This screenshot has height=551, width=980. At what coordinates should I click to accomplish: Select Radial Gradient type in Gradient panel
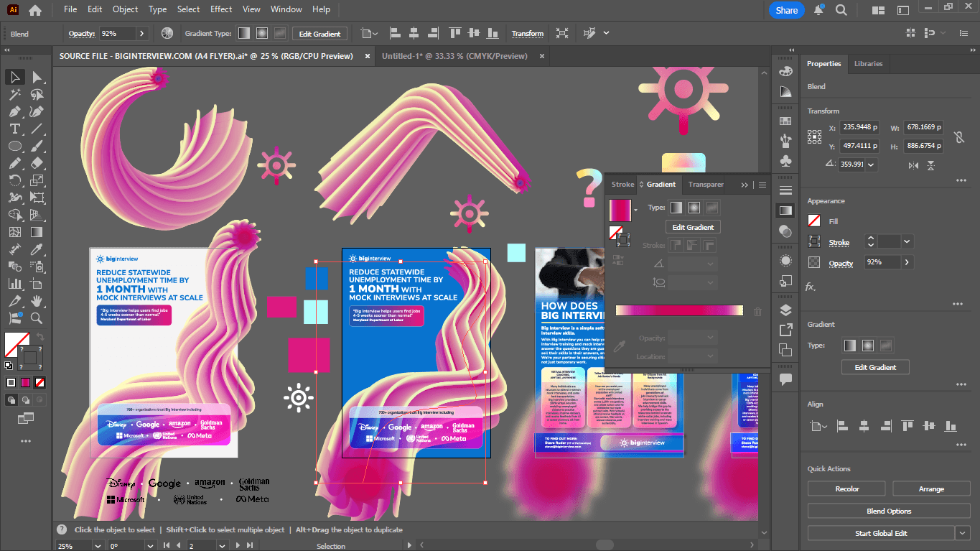pyautogui.click(x=694, y=208)
